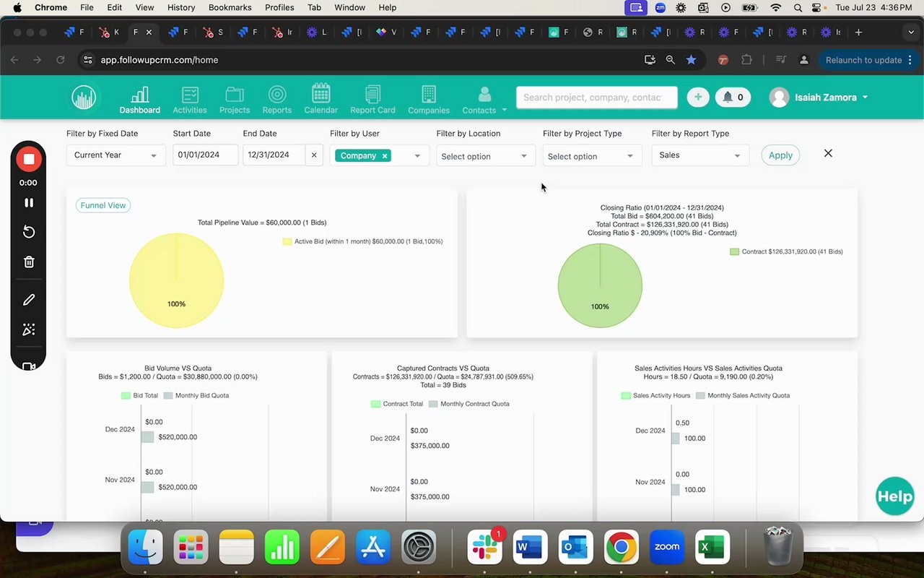Click Relaunch to update button
Screen dimensions: 924x578
coord(863,60)
